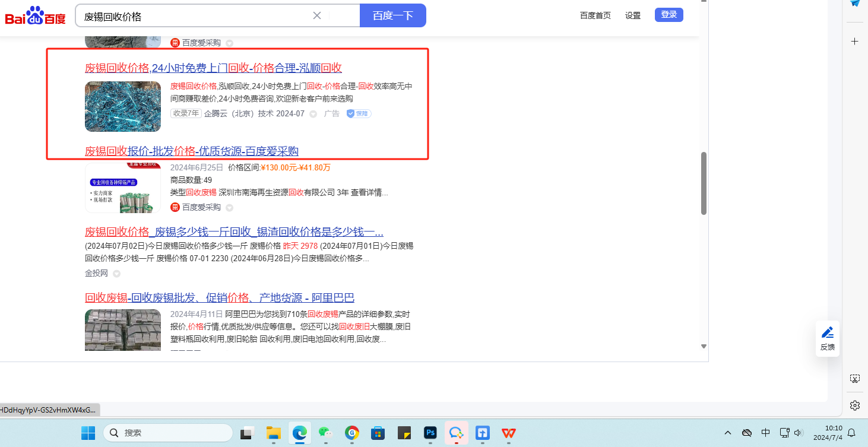The image size is (868, 447).
Task: Open WeChat from the taskbar
Action: click(325, 433)
